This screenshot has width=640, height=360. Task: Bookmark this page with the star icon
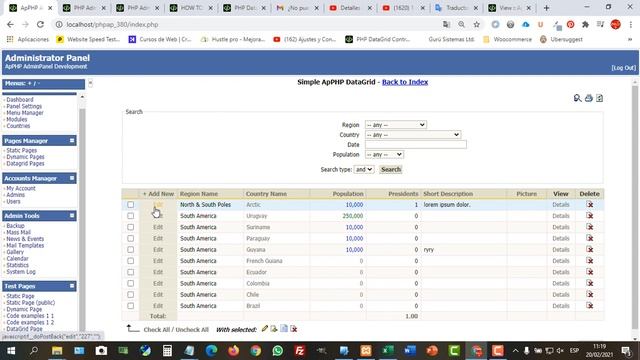click(476, 24)
